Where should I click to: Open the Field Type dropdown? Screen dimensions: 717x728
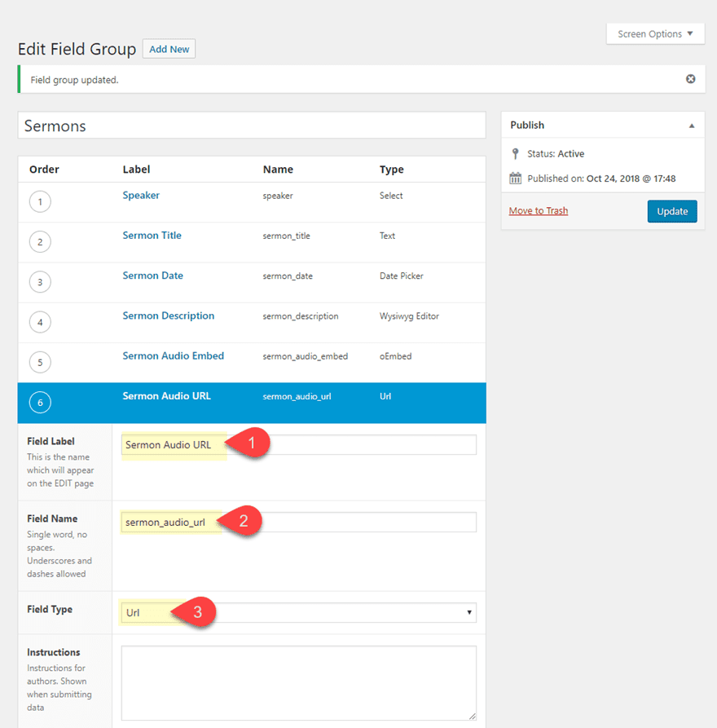click(x=298, y=612)
